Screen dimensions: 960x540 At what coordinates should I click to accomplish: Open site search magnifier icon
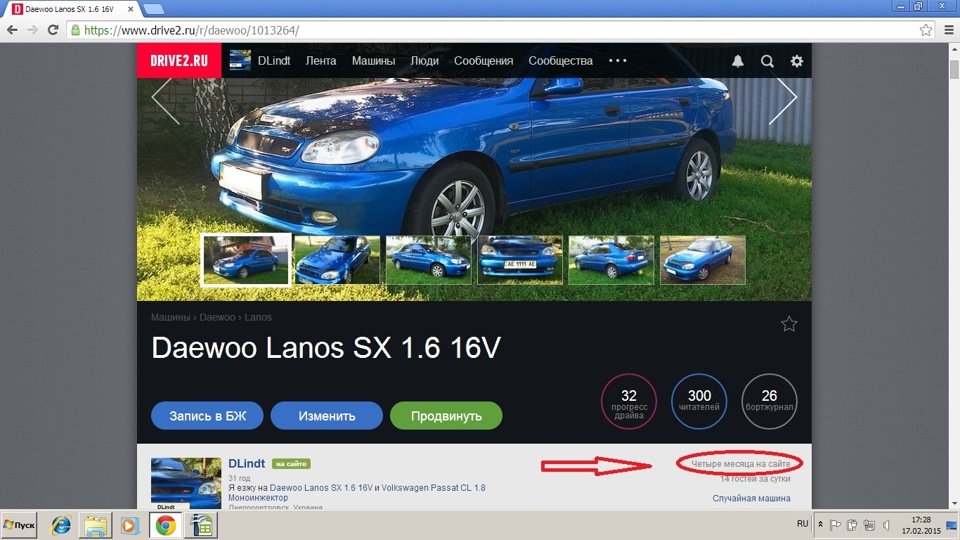[767, 61]
